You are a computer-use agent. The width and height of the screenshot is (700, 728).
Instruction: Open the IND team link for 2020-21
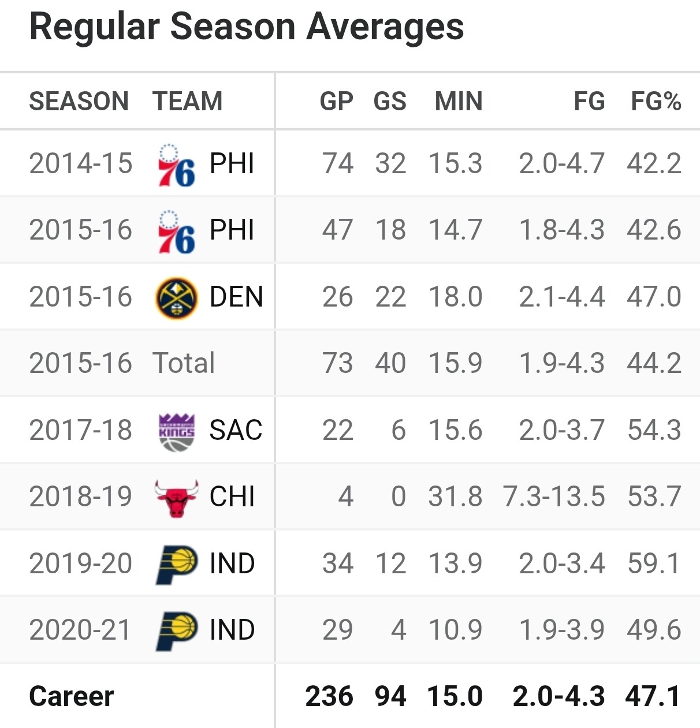232,630
